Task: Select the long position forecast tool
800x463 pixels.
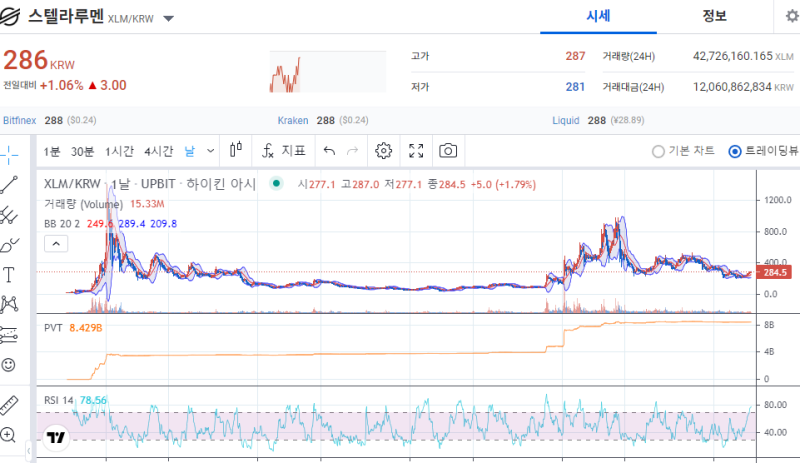Action: [9, 335]
